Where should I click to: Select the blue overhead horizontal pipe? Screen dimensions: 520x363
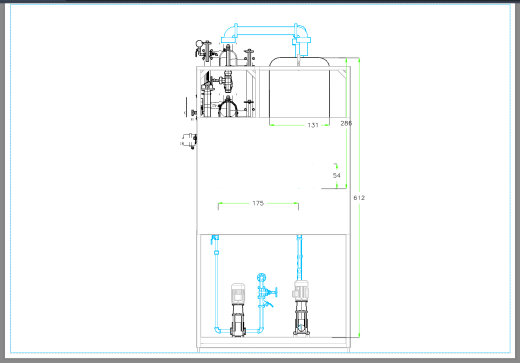tap(265, 30)
